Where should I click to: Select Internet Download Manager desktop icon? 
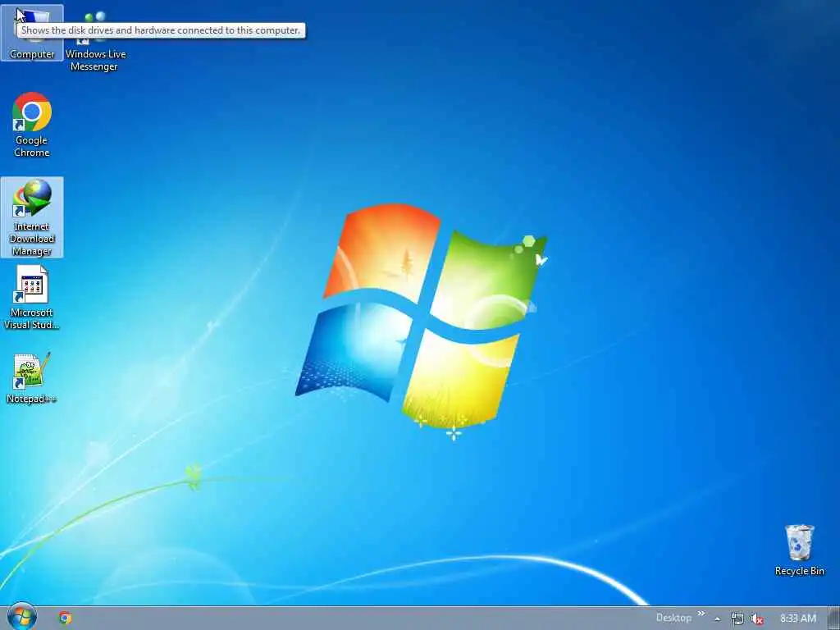click(32, 217)
